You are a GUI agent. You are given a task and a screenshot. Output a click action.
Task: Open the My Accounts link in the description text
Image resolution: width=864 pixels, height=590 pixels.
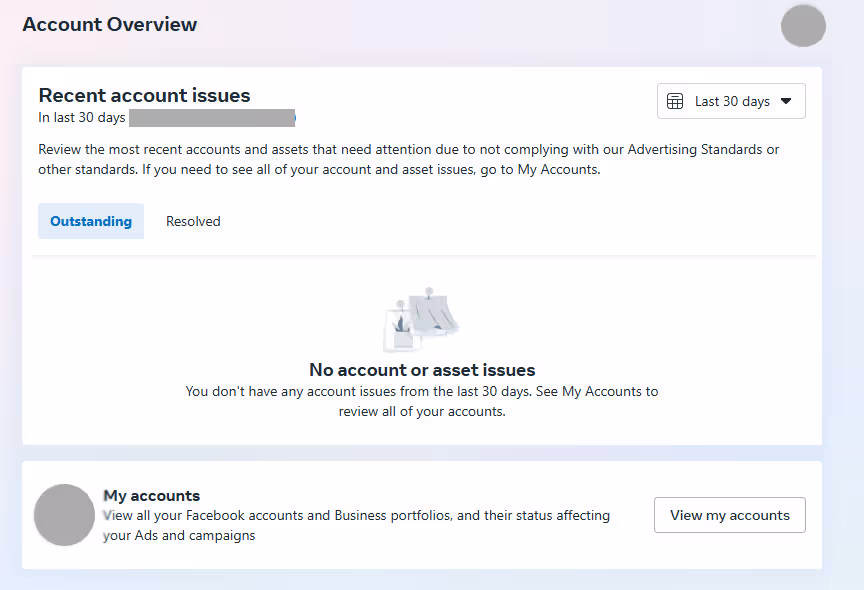click(558, 169)
